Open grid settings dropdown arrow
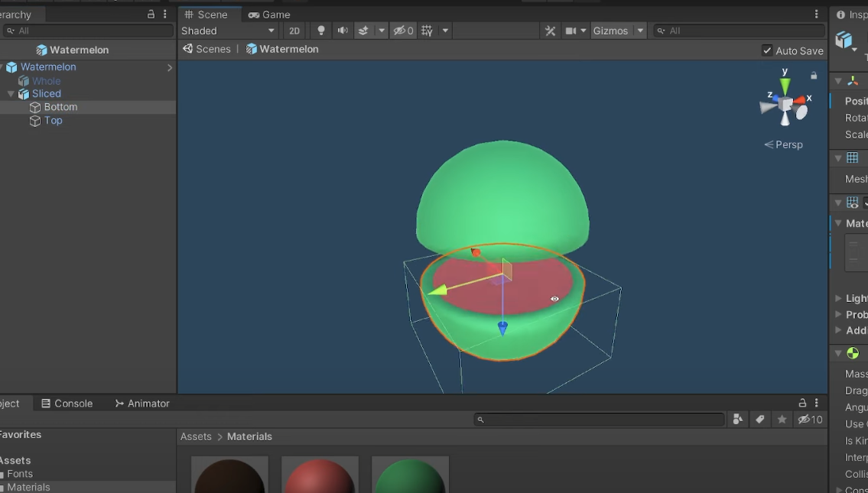The width and height of the screenshot is (868, 493). tap(445, 31)
